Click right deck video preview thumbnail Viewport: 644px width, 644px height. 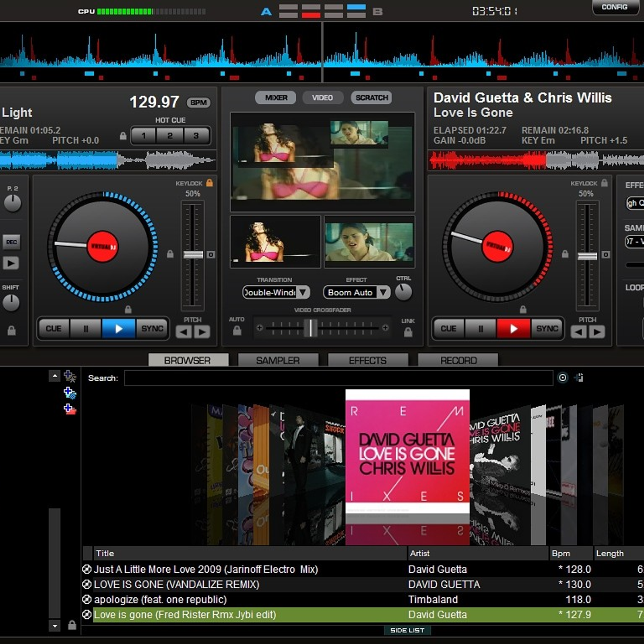coord(369,242)
